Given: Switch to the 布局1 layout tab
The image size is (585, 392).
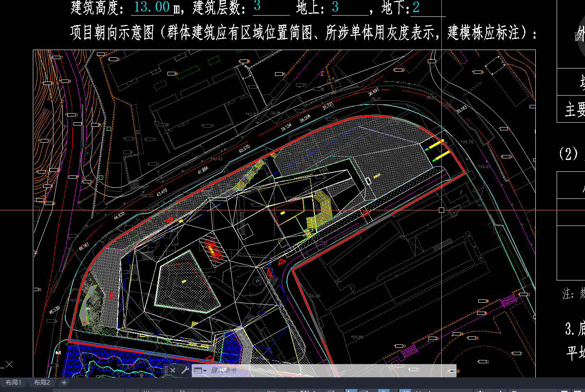Looking at the screenshot, I should pyautogui.click(x=14, y=383).
